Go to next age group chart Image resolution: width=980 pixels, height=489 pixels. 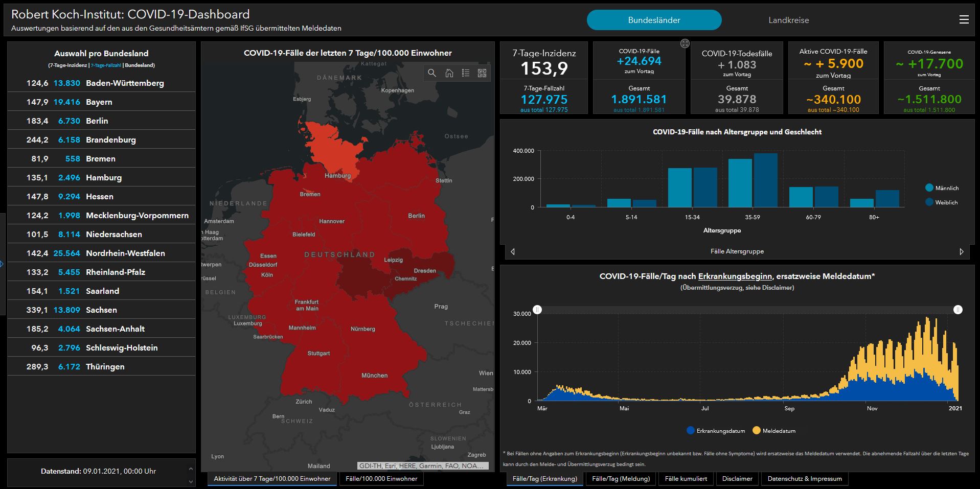click(961, 251)
